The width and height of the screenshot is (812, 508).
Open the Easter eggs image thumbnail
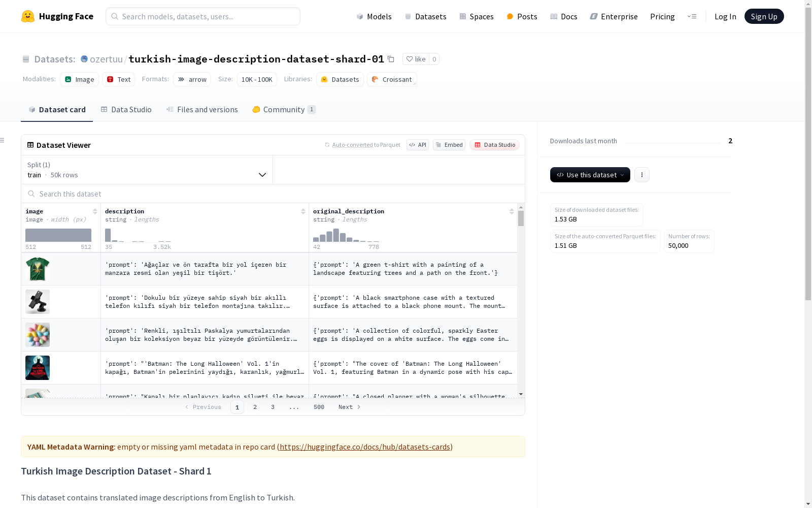tap(38, 335)
